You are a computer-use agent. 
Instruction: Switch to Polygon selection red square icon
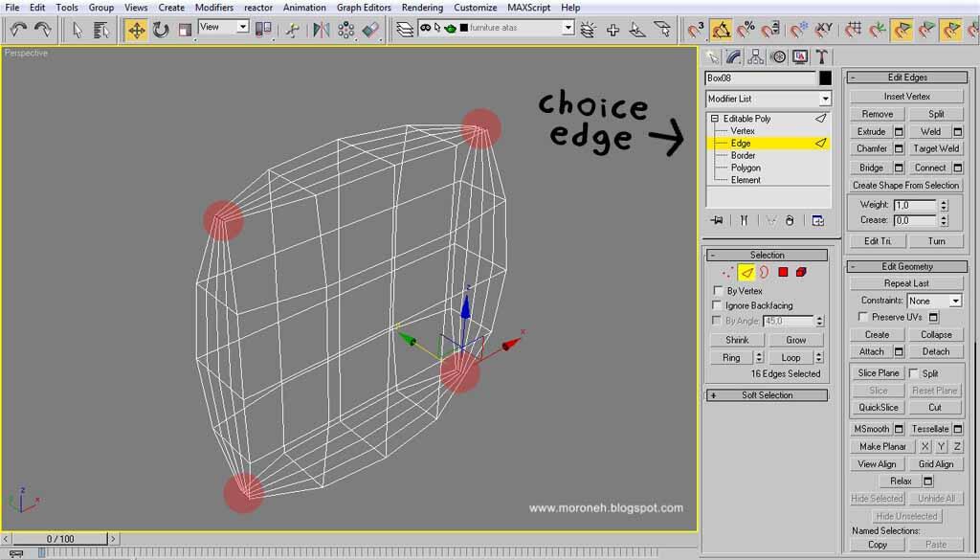783,273
